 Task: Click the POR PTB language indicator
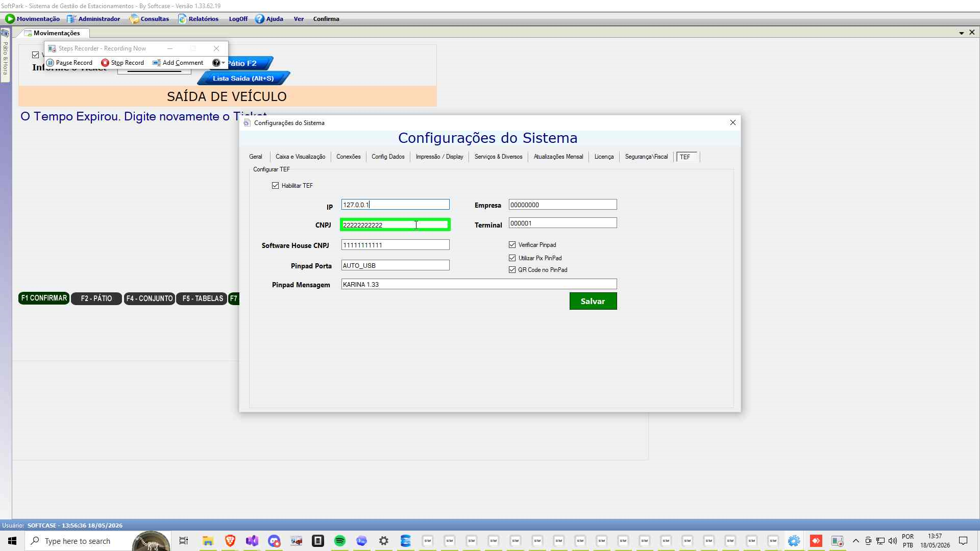pyautogui.click(x=908, y=541)
